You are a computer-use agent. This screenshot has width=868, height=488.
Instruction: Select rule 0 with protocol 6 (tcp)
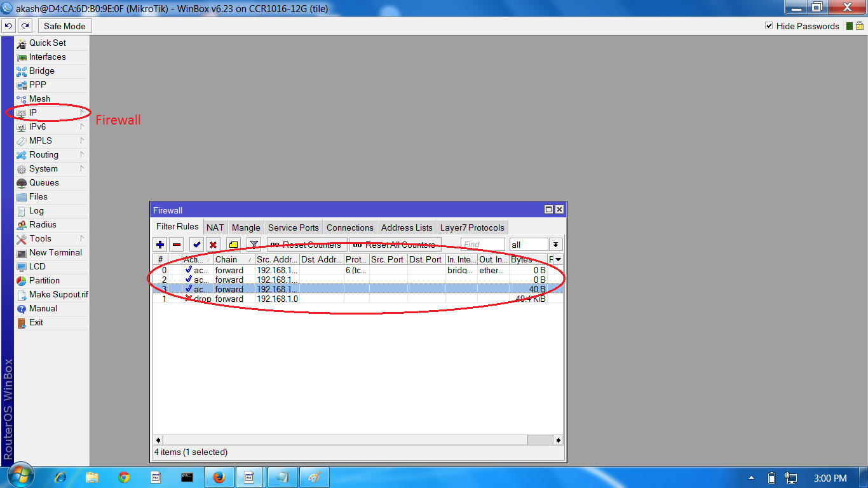[358, 270]
